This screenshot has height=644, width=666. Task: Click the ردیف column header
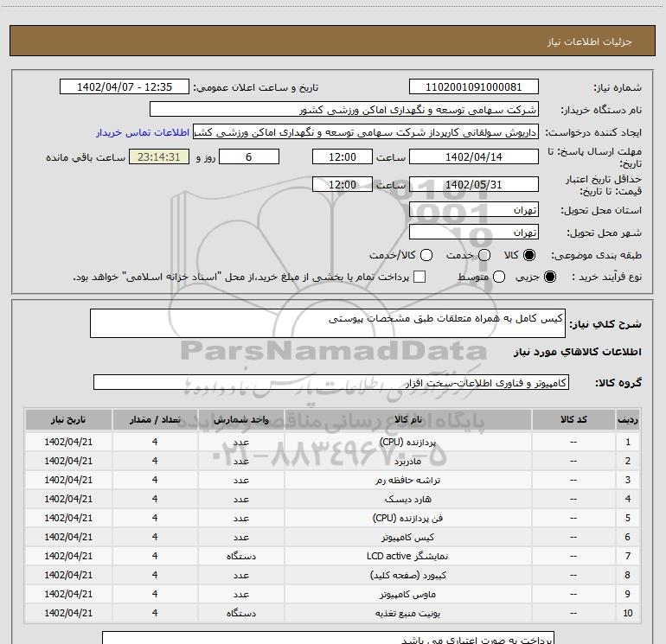(x=628, y=419)
